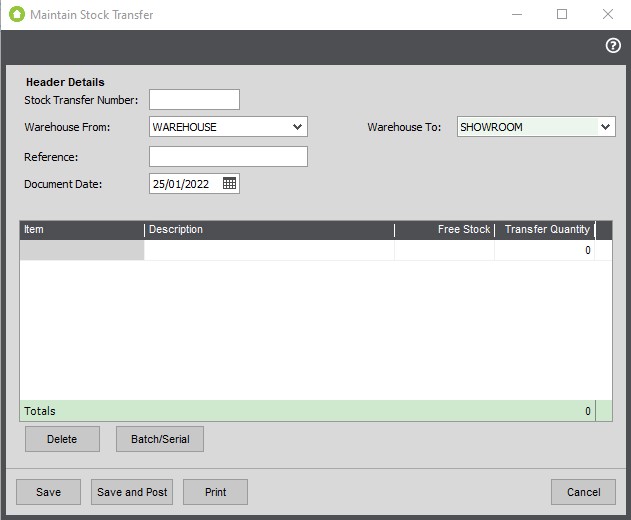Select the Description cell in first row
631x520 pixels.
269,250
